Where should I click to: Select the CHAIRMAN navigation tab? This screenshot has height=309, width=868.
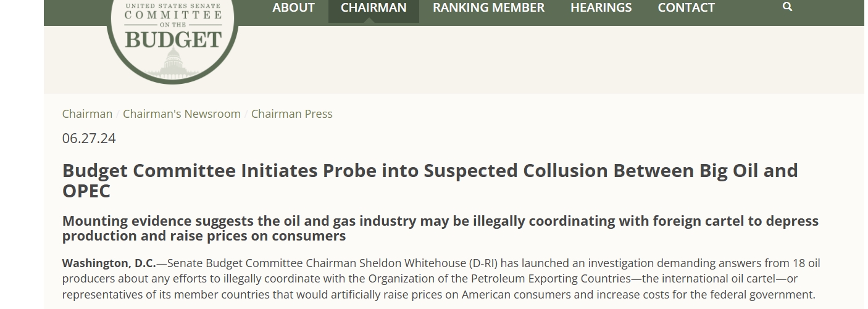click(373, 7)
